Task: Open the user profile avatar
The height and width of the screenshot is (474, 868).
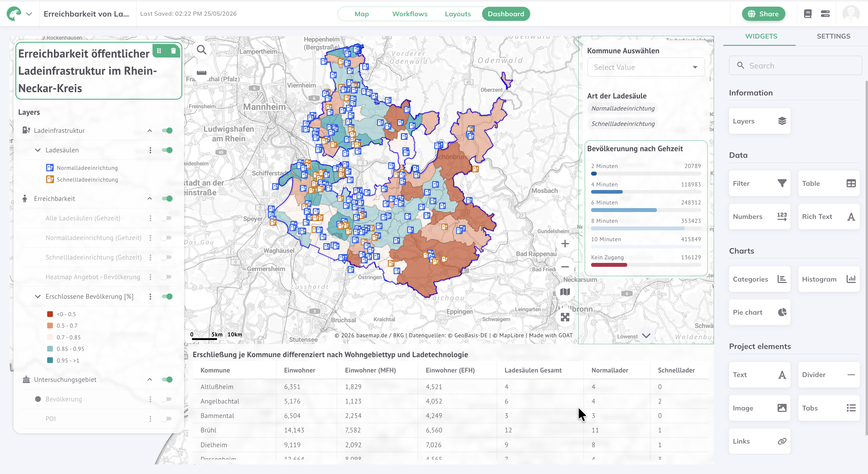Action: point(851,14)
